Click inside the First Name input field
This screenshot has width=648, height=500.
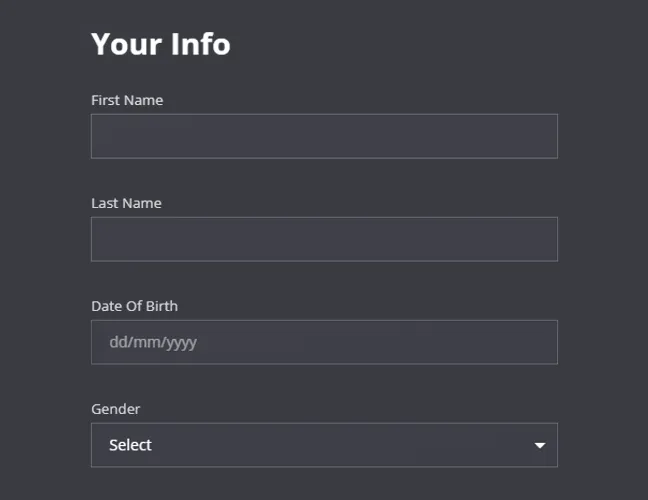coord(324,136)
